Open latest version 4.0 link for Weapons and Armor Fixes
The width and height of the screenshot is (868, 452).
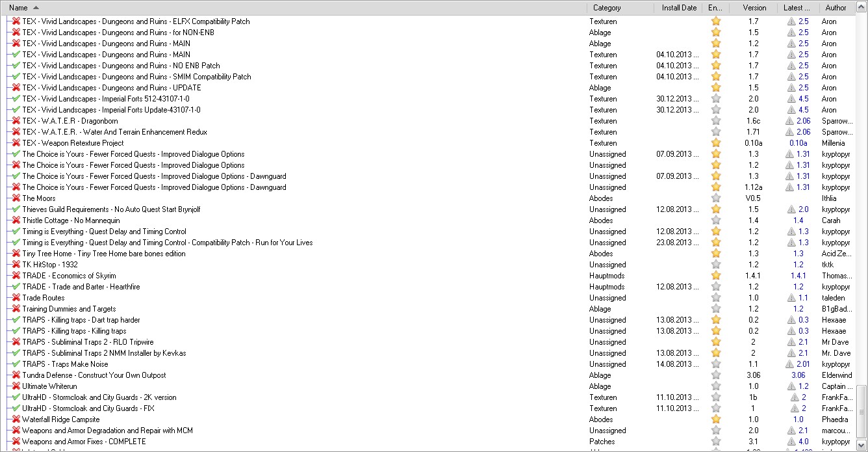tap(804, 442)
